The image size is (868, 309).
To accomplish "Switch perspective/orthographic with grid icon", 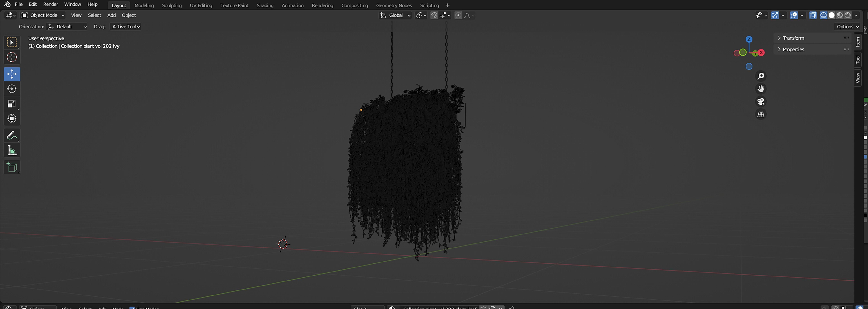I will tap(761, 114).
